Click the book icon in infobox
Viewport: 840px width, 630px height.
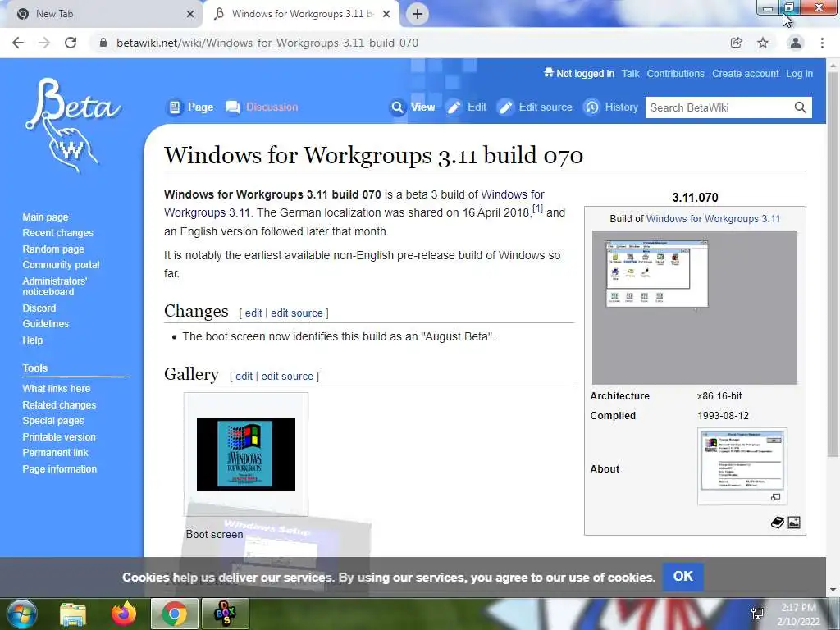tap(778, 523)
